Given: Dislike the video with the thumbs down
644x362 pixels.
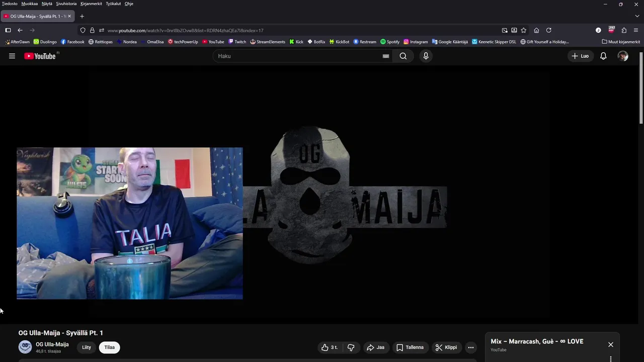Looking at the screenshot, I should 351,347.
